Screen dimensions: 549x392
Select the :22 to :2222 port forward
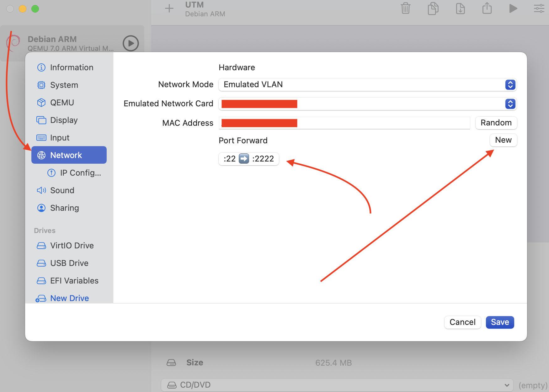[x=249, y=159]
